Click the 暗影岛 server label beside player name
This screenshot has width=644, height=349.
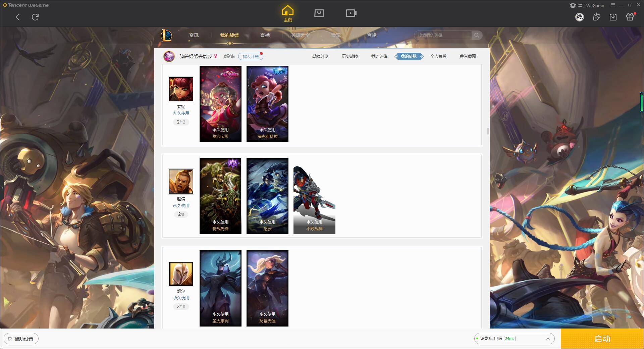tap(229, 56)
